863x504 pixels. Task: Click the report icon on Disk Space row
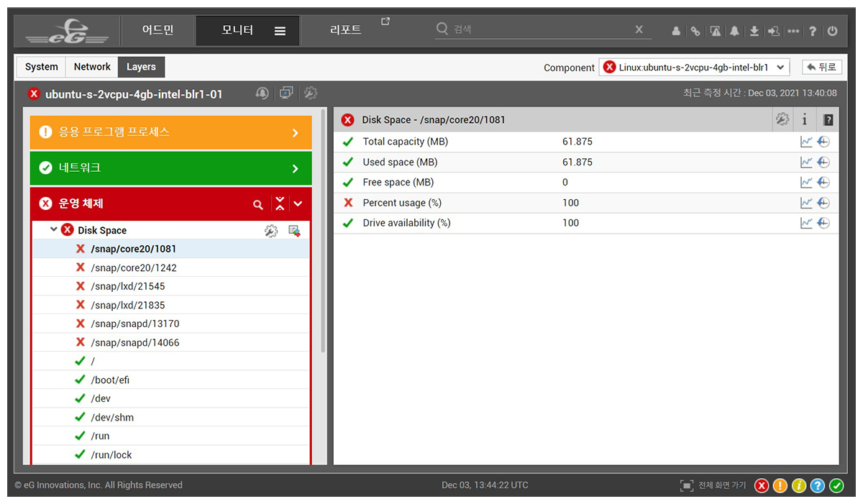(x=294, y=231)
